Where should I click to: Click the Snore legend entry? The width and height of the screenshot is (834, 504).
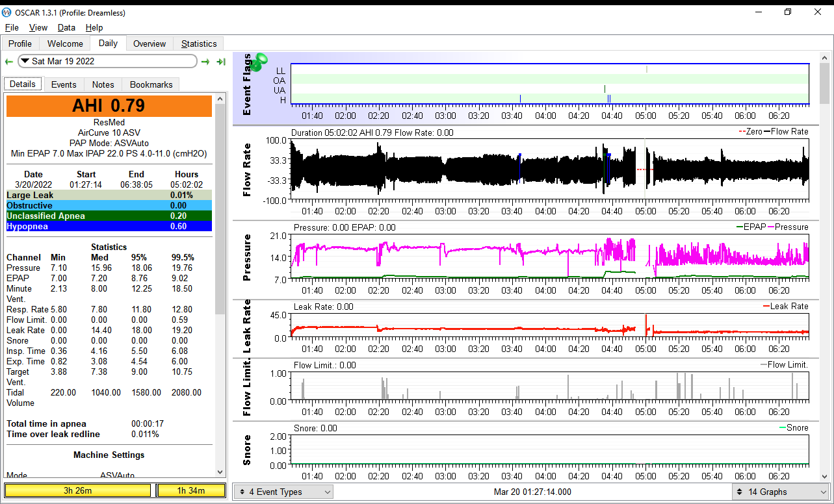(794, 427)
